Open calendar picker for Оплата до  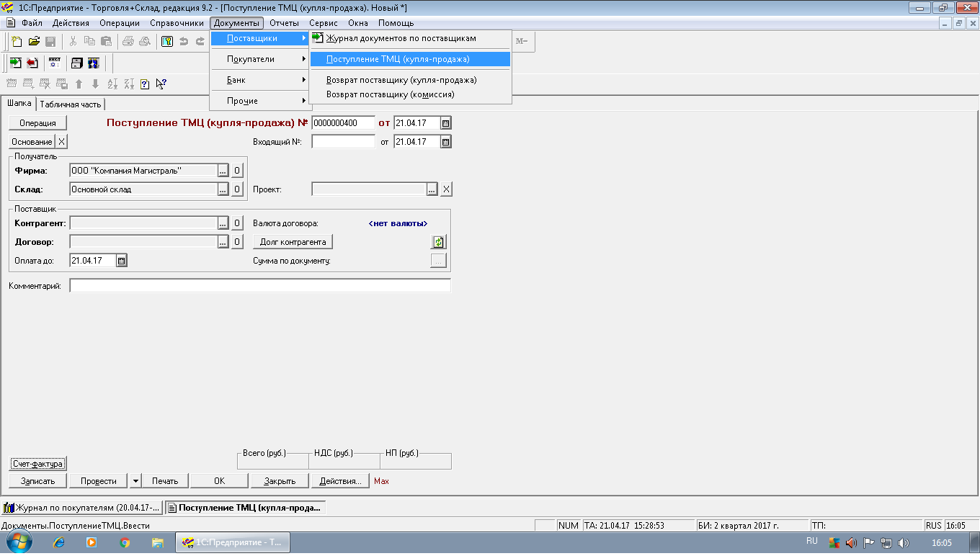[x=121, y=261]
